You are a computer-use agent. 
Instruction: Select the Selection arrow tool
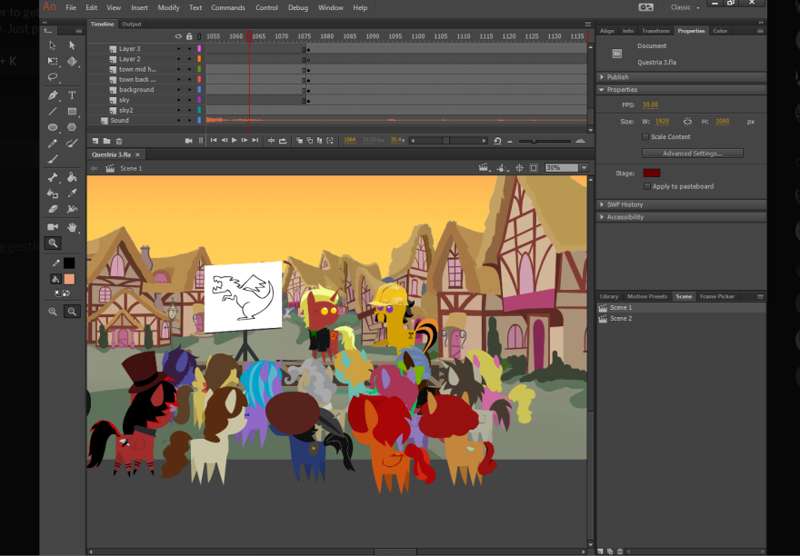coord(53,45)
